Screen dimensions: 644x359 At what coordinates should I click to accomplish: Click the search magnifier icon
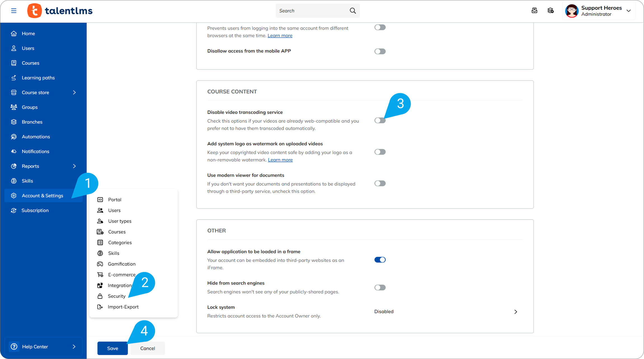[x=353, y=11]
